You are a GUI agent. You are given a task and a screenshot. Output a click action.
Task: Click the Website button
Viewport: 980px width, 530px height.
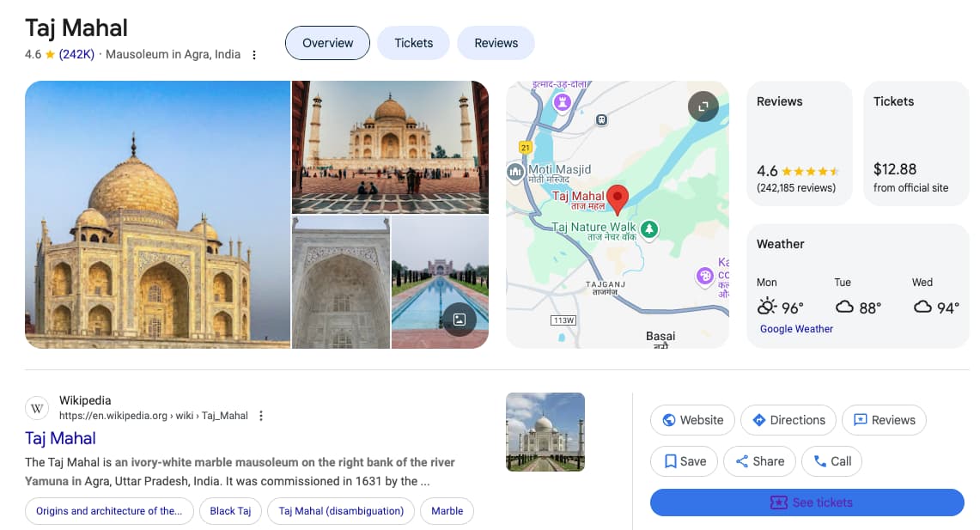[692, 420]
